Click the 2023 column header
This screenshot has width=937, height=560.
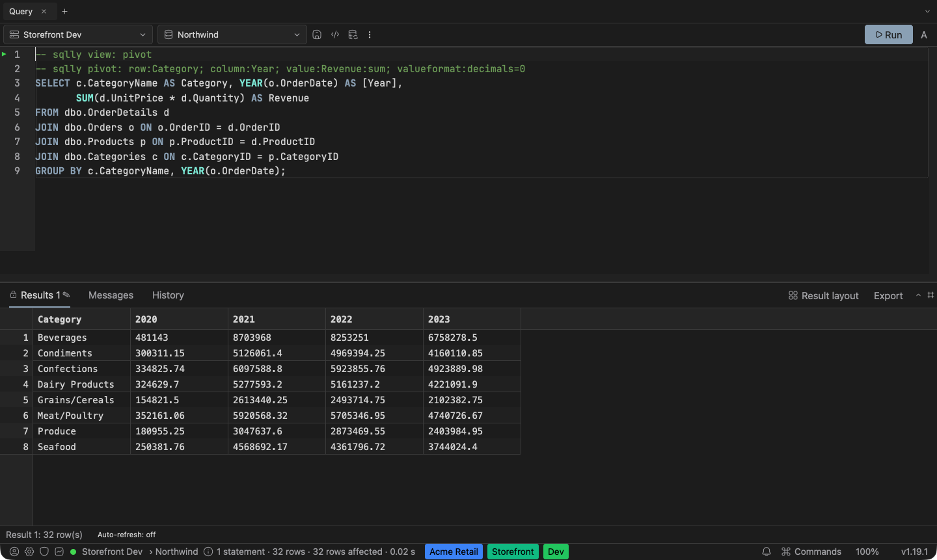[x=472, y=319]
